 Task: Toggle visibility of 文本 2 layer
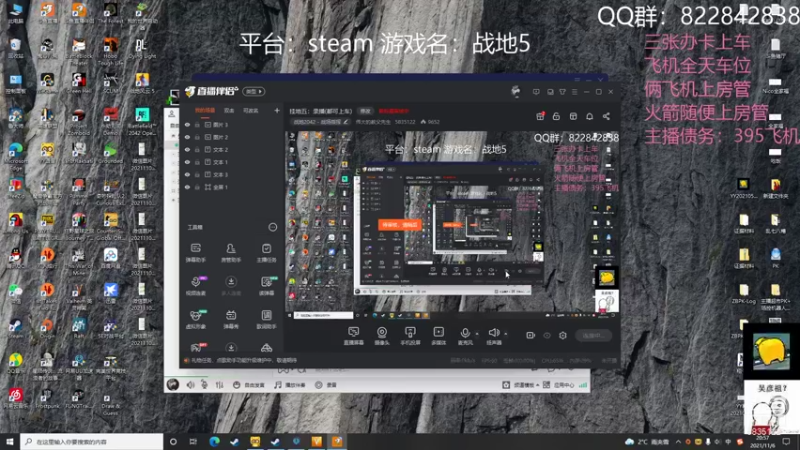pos(187,149)
